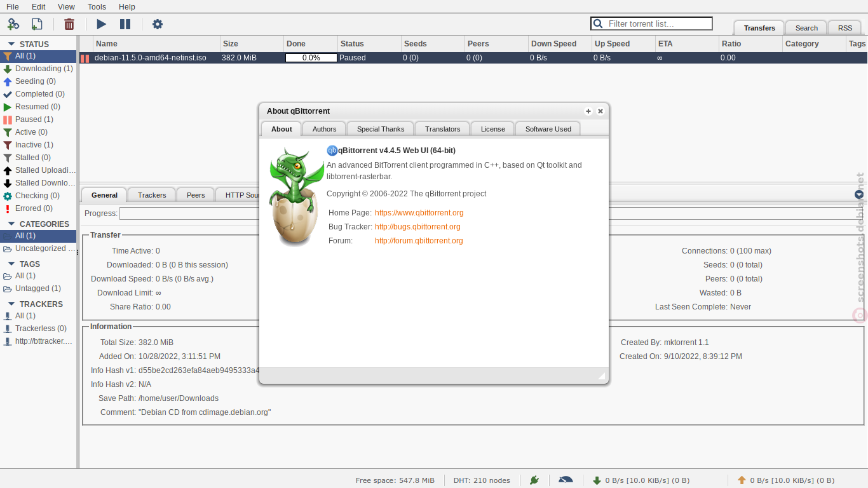The height and width of the screenshot is (488, 868).
Task: Filter by Completed (0) status
Action: click(38, 94)
